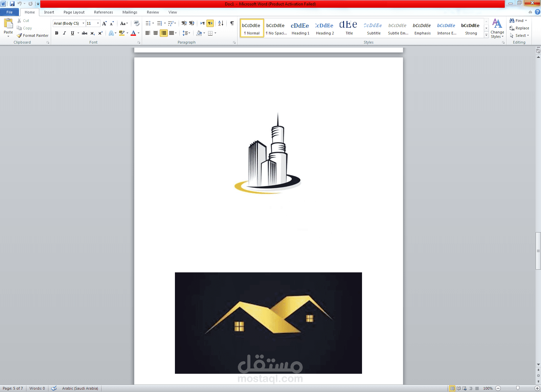Screen dimensions: 541x392
Task: Apply the No Spacing style
Action: (276, 28)
